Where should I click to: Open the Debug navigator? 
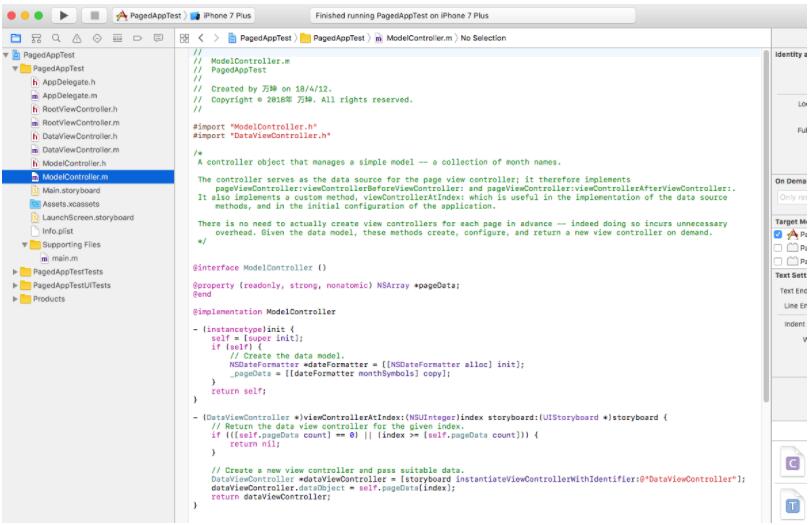tap(117, 38)
